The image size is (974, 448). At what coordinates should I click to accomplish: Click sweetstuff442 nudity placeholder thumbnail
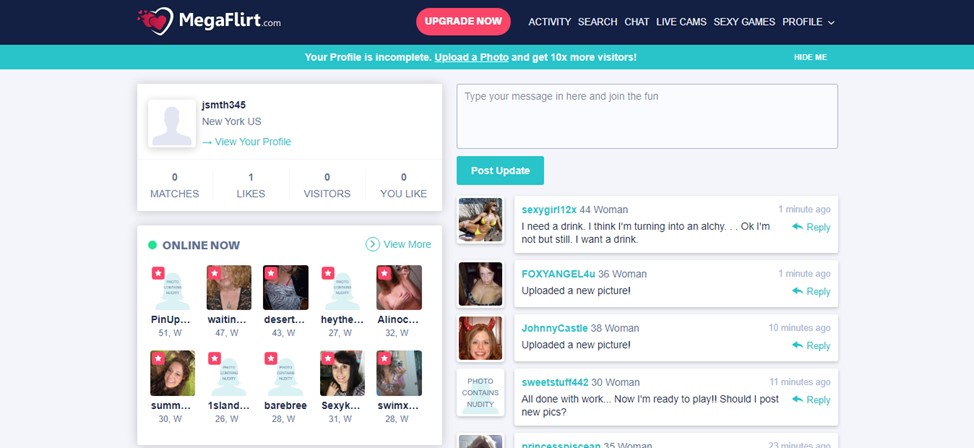point(480,393)
